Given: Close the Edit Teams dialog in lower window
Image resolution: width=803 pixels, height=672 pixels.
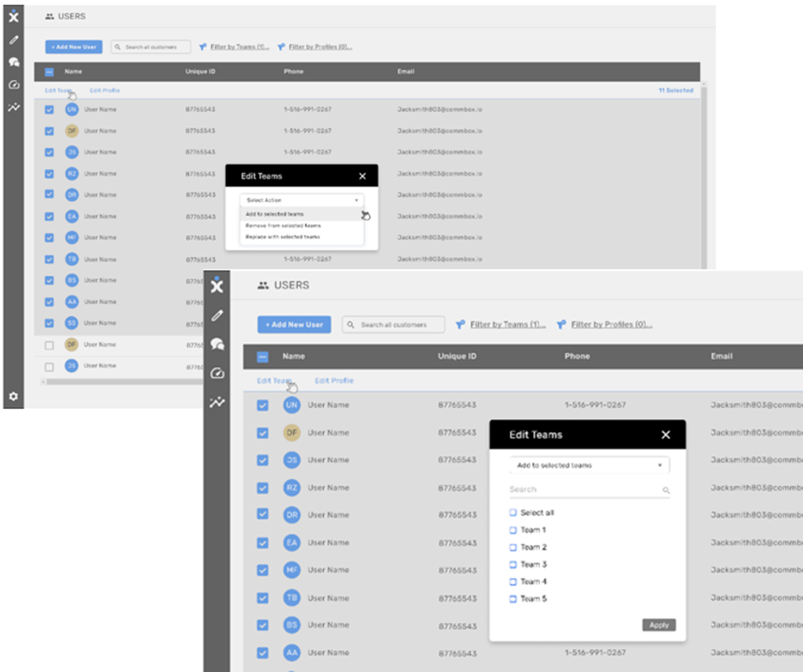Looking at the screenshot, I should (x=665, y=435).
